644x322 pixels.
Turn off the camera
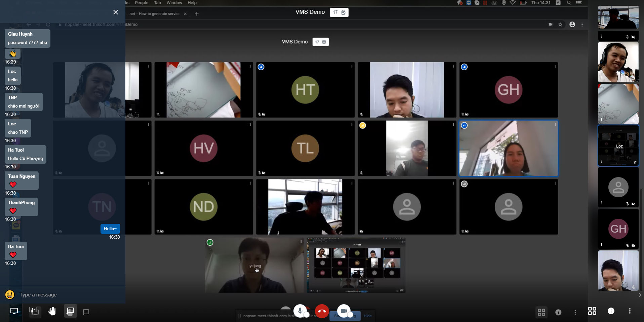(344, 311)
